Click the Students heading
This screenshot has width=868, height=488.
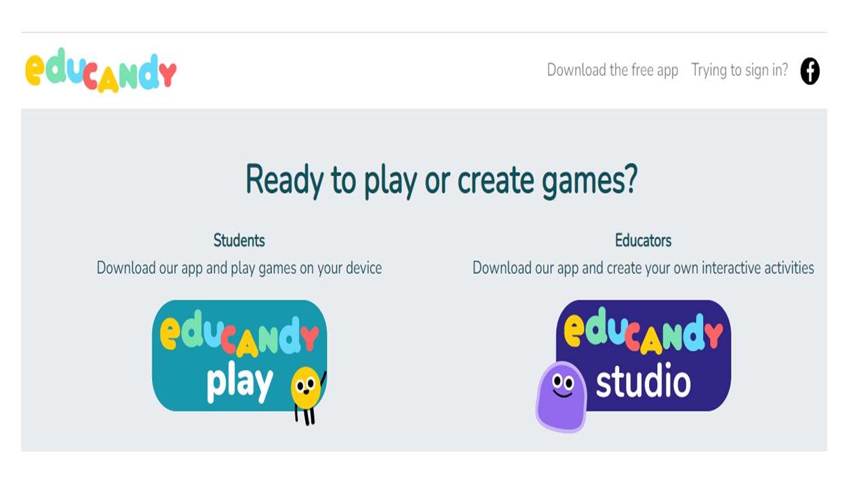[x=239, y=241]
